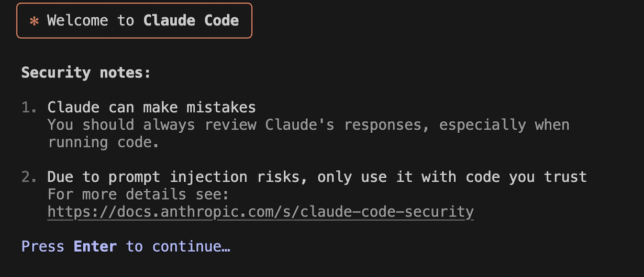Click the word 'mistakes' in item one
This screenshot has height=277, width=644.
(x=221, y=107)
